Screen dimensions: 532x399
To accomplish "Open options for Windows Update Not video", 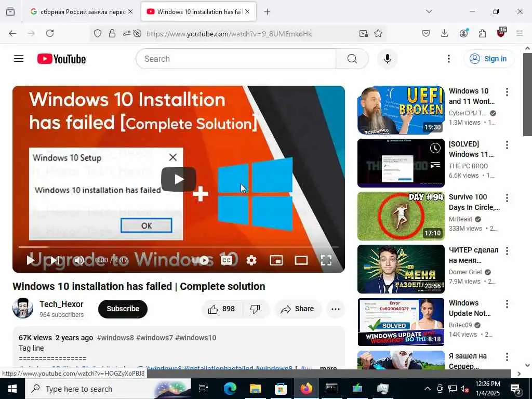I will 507,303.
